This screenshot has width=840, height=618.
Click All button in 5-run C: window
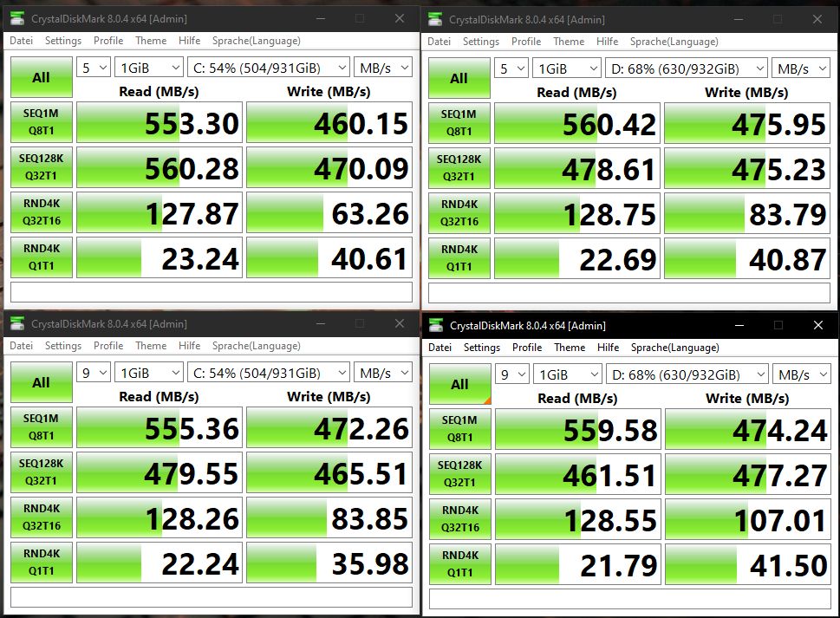[x=42, y=77]
